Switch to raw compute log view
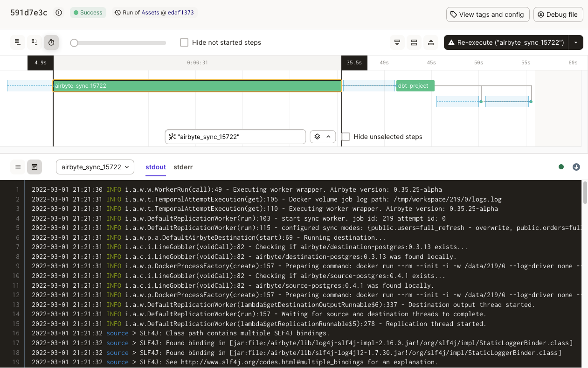Viewport: 588px width, 368px height. (x=35, y=167)
